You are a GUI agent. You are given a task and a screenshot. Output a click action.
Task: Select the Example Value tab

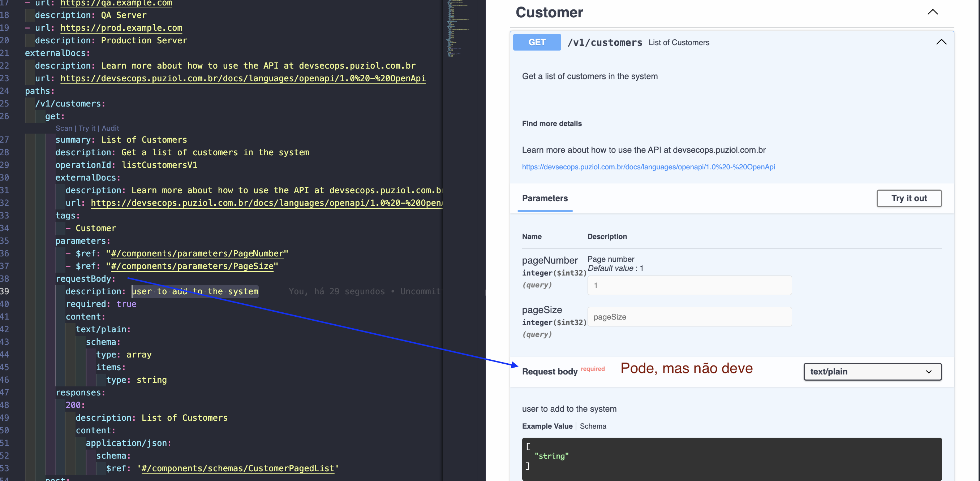point(547,426)
